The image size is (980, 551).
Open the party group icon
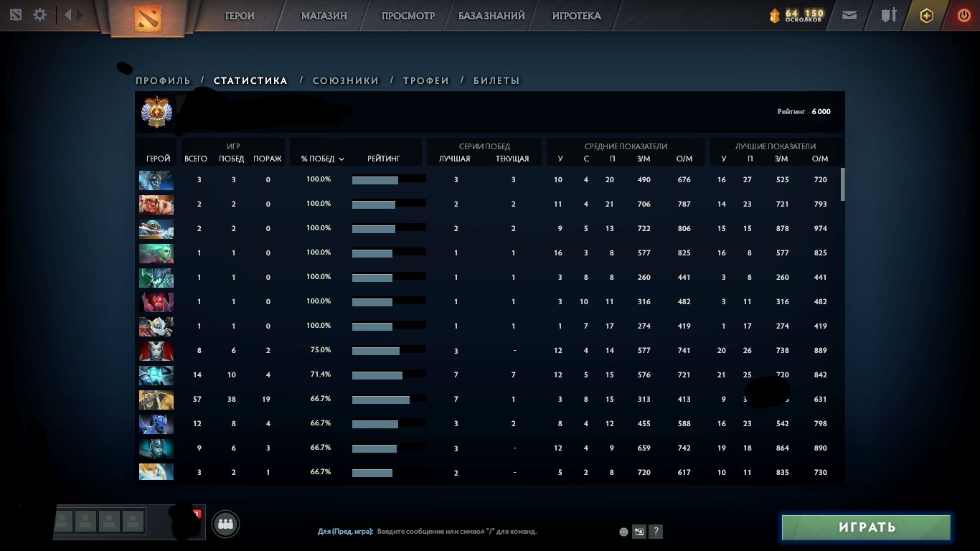coord(226,524)
